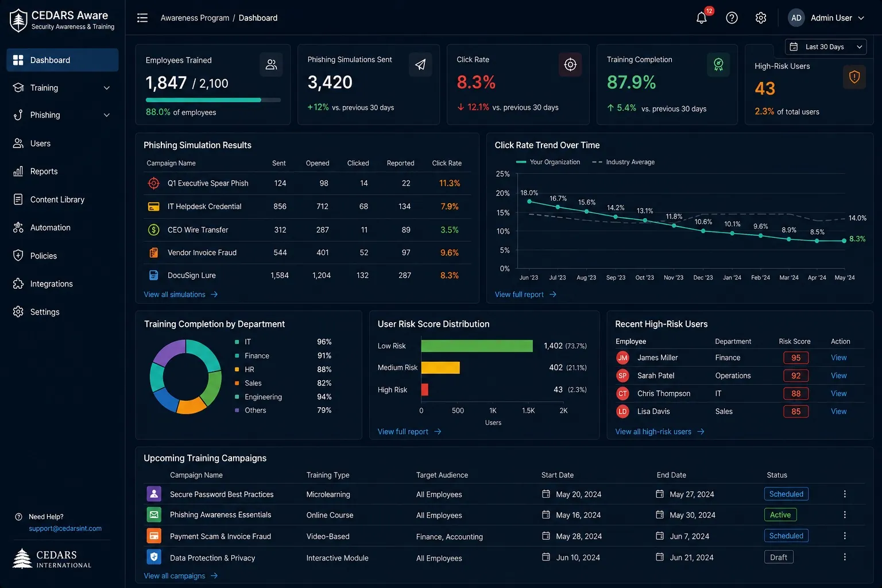Expand the Phishing sidebar section
This screenshot has width=882, height=588.
(62, 115)
